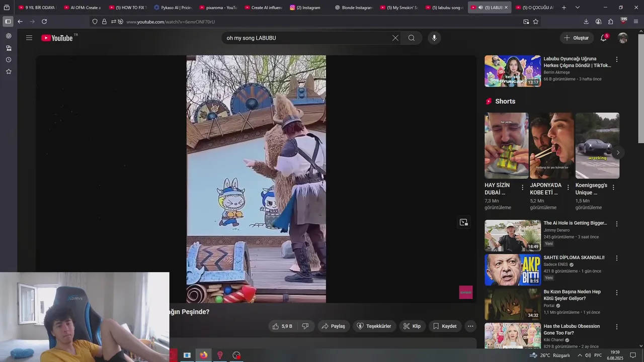
Task: Mute the playing LABUBU tab
Action: tap(480, 8)
